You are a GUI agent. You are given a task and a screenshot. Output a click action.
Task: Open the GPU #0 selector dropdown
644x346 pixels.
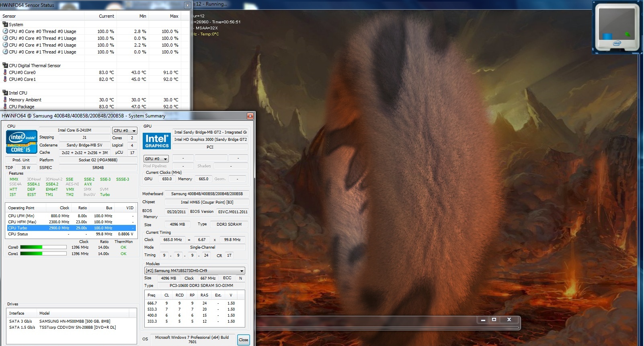[x=156, y=159]
